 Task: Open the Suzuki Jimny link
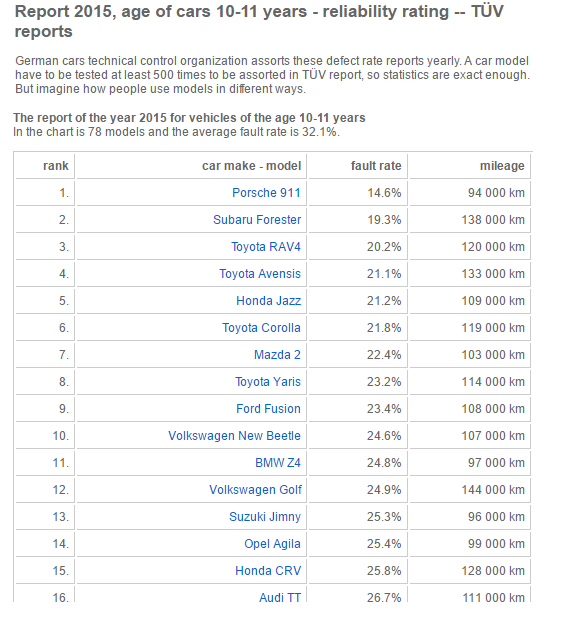[x=265, y=517]
